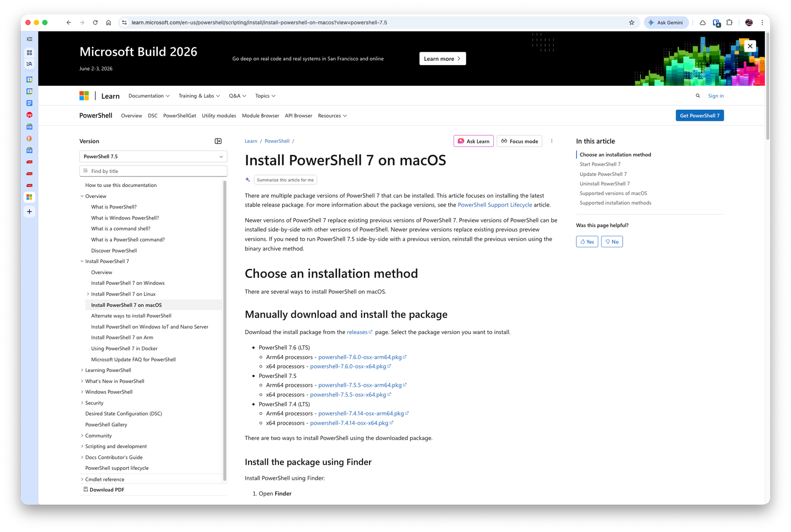Open the Chrome profile avatar
Viewport: 791px width, 532px height.
click(748, 22)
